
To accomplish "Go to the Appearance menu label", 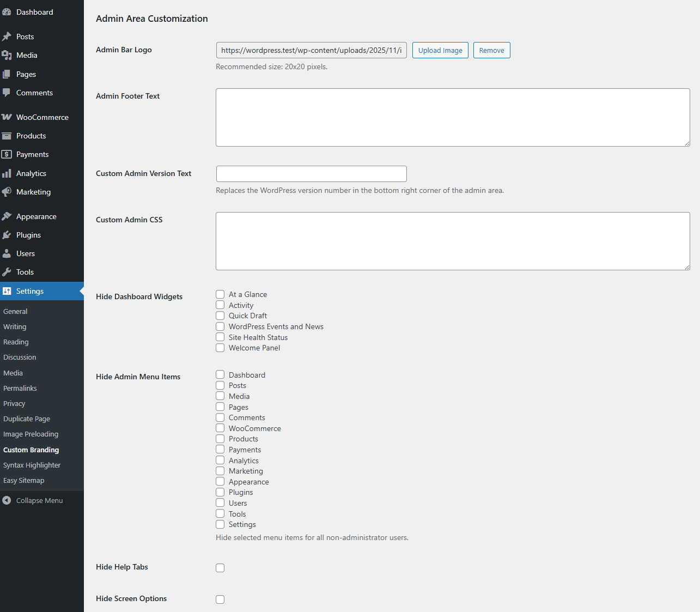I will pyautogui.click(x=36, y=216).
